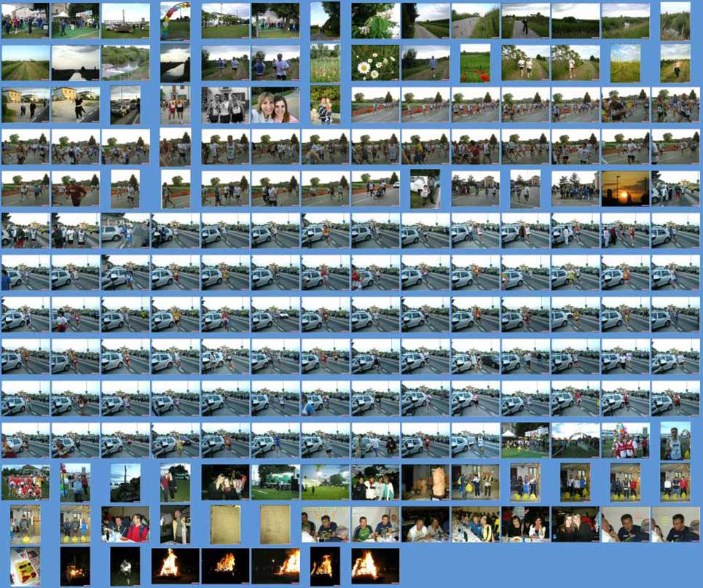Select the red-shirt team group photo
This screenshot has height=588, width=703.
coord(25,482)
